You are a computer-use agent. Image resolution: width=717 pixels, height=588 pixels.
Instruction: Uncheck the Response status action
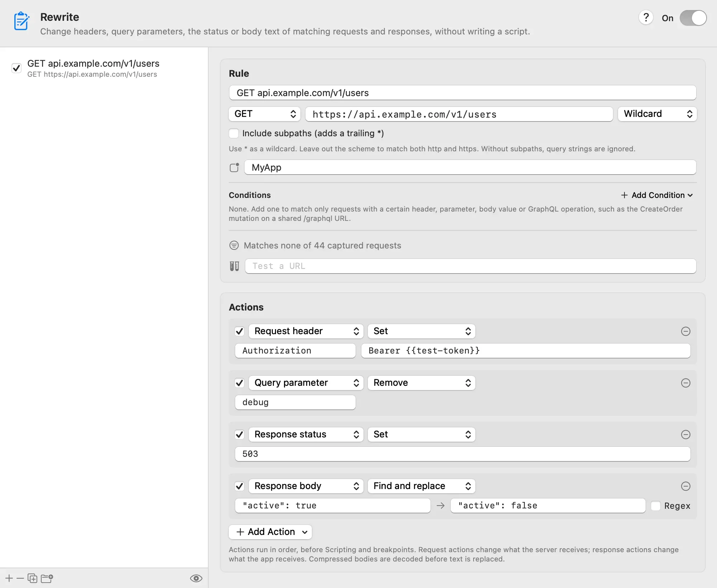pyautogui.click(x=239, y=435)
